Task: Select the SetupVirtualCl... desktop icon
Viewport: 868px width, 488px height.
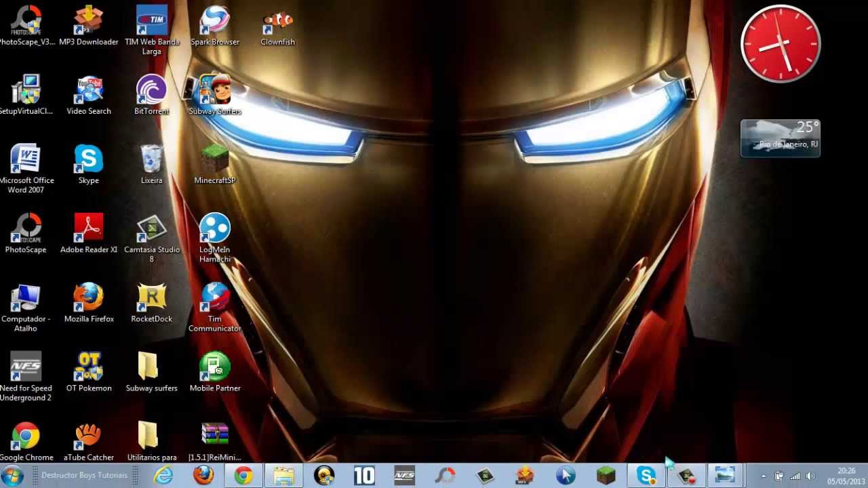Action: [x=26, y=96]
